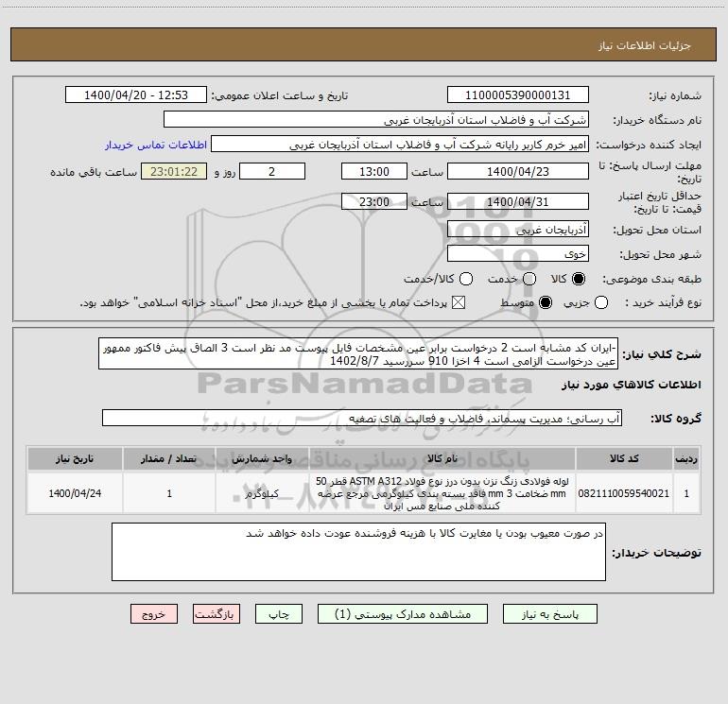Click the واحد شمارش column header
The height and width of the screenshot is (704, 728).
(x=262, y=458)
